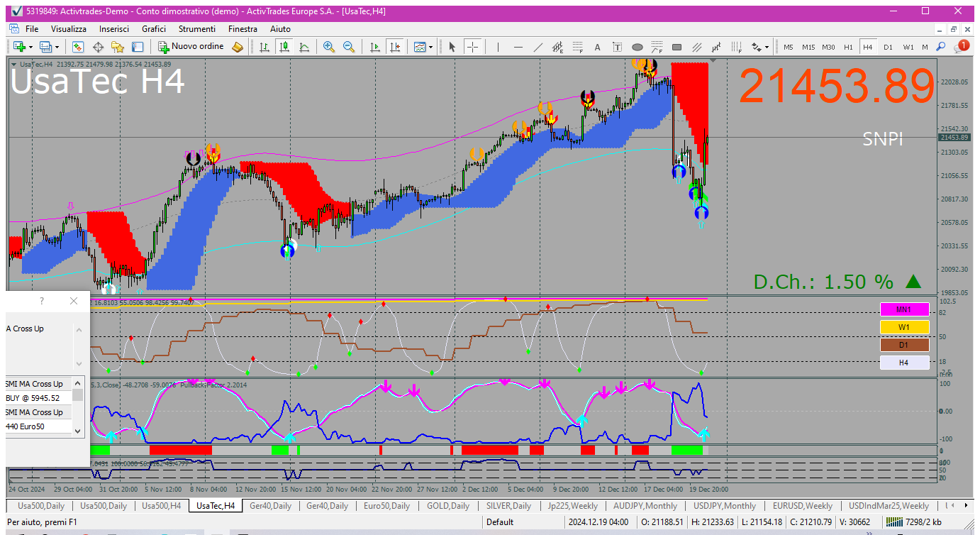980x535 pixels.
Task: Open the Data Window crosshair-circle icon
Action: pyautogui.click(x=98, y=47)
